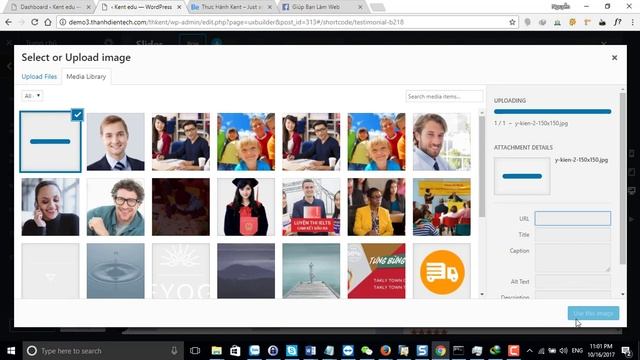Image resolution: width=640 pixels, height=360 pixels.
Task: Click the media grid scroll down arrow
Action: point(482,294)
